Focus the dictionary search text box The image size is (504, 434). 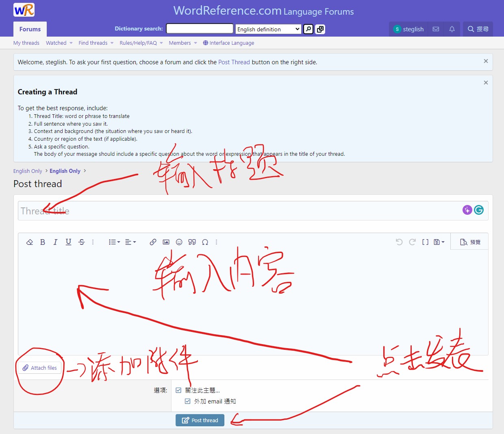click(200, 28)
